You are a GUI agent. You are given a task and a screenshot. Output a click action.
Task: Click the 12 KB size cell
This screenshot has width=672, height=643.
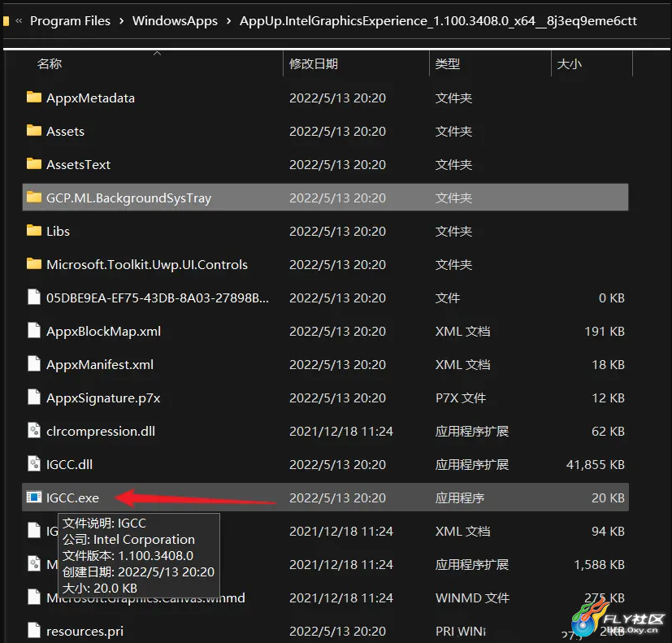(608, 398)
